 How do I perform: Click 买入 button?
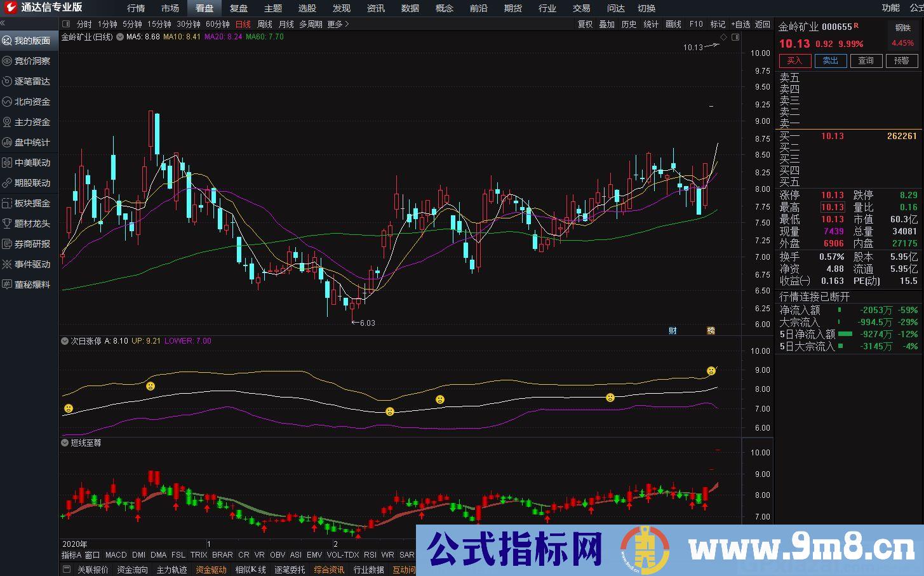[x=795, y=60]
